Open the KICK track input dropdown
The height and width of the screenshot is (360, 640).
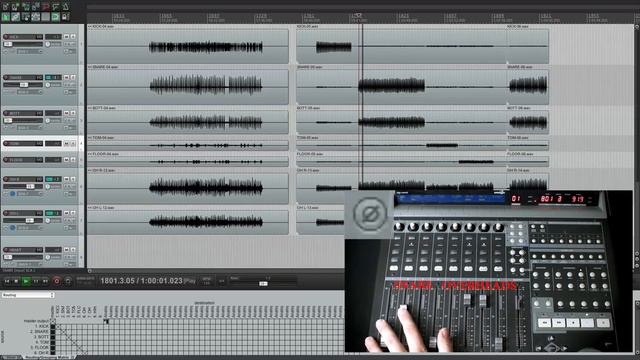[29, 52]
